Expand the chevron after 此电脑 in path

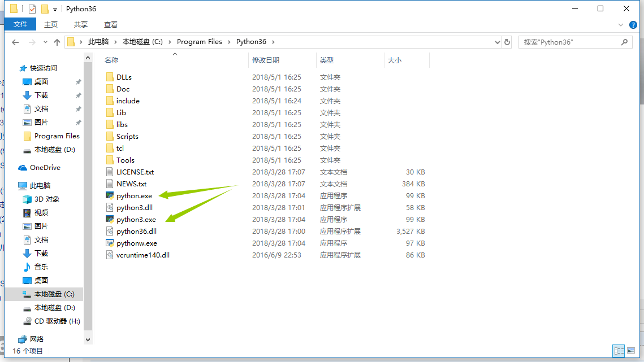click(115, 42)
